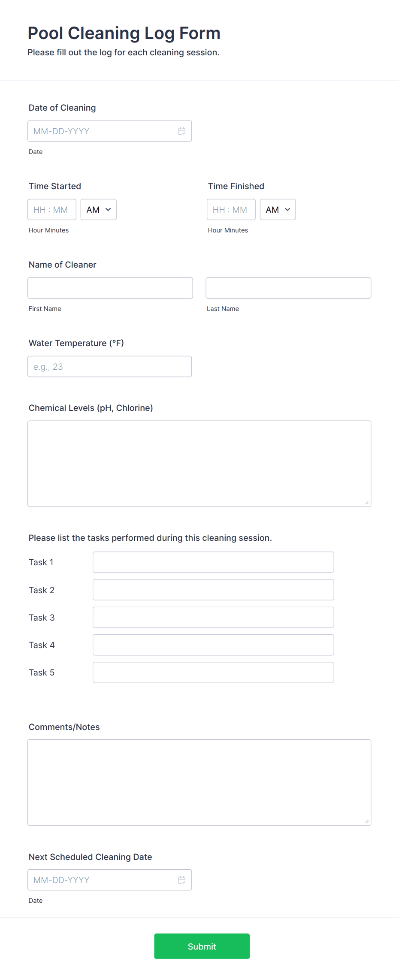
Task: Open the Date of Cleaning calendar picker
Action: [182, 131]
